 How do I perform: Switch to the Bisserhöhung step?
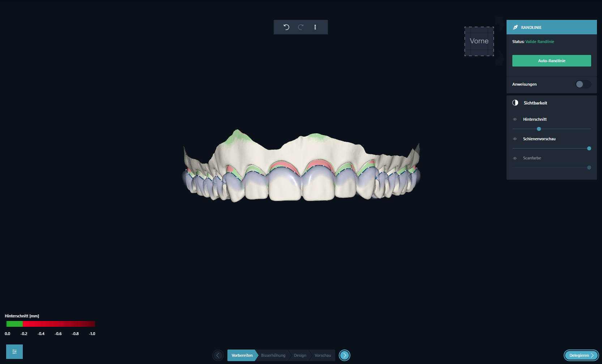click(273, 355)
